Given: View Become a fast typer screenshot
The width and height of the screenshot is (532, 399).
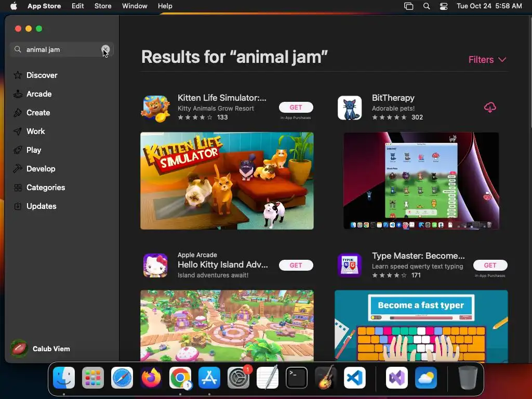Looking at the screenshot, I should [x=421, y=326].
